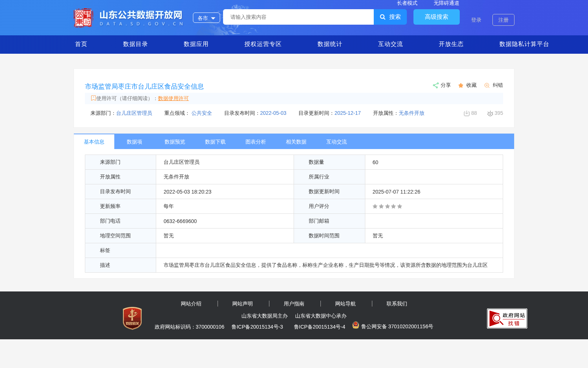Open 数据隐私计算平台 menu item
The width and height of the screenshot is (588, 368).
[524, 44]
